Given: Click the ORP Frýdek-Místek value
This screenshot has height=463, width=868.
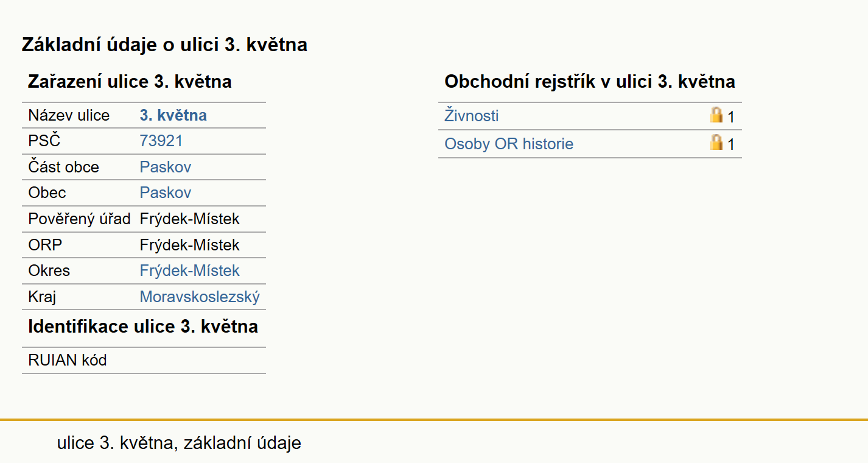Looking at the screenshot, I should coord(190,245).
